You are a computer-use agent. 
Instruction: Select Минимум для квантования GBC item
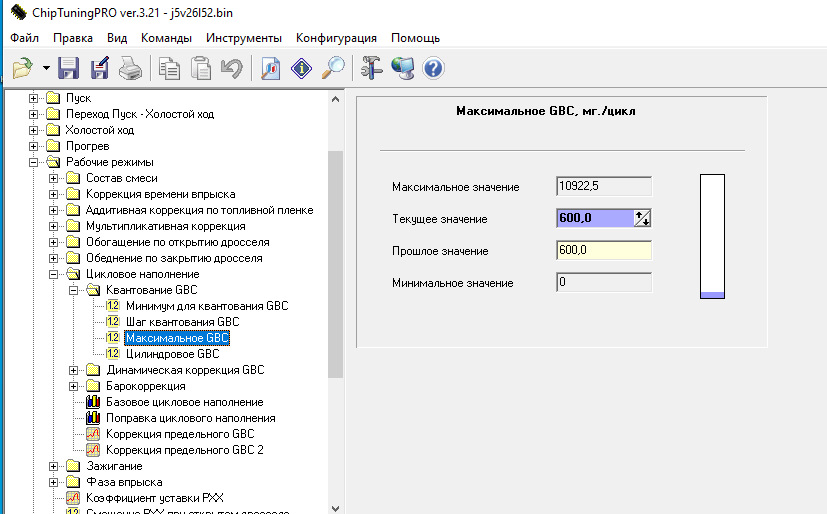click(x=207, y=306)
